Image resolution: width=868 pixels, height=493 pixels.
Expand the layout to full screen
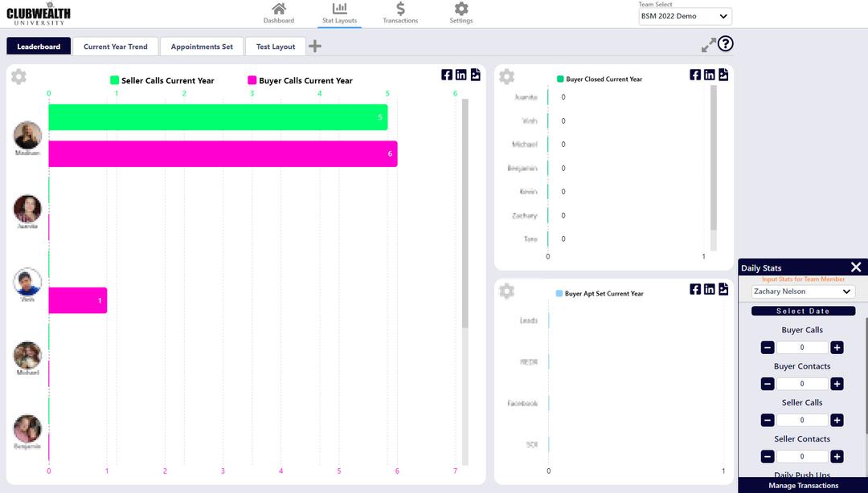pyautogui.click(x=709, y=45)
